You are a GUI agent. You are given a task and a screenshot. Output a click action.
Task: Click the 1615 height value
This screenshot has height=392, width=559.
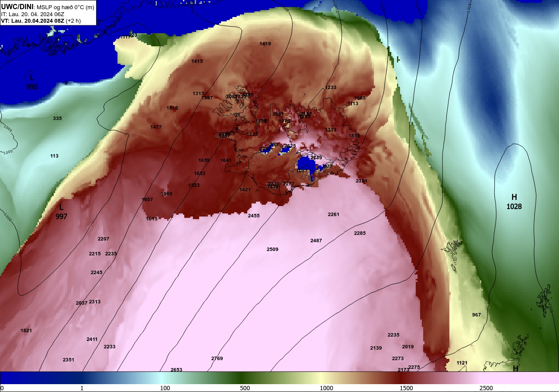[x=152, y=219]
